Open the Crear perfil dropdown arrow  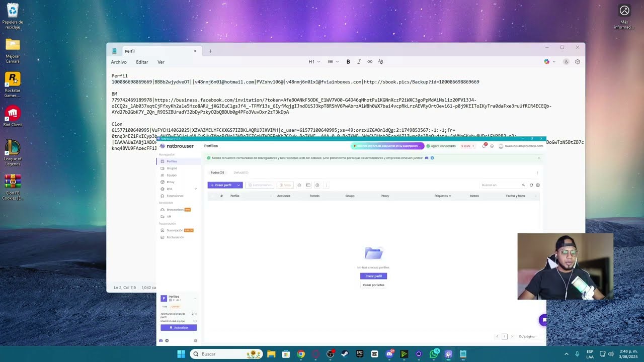coord(239,185)
